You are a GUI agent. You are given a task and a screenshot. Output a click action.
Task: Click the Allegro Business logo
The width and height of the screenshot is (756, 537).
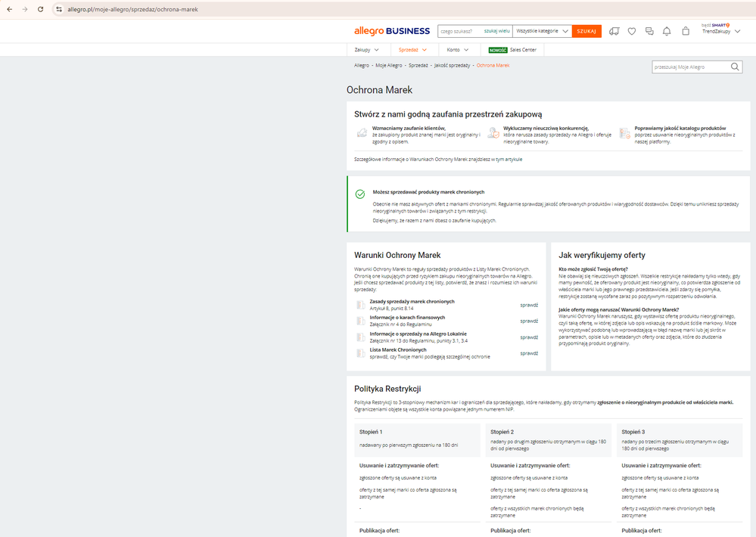coord(392,31)
